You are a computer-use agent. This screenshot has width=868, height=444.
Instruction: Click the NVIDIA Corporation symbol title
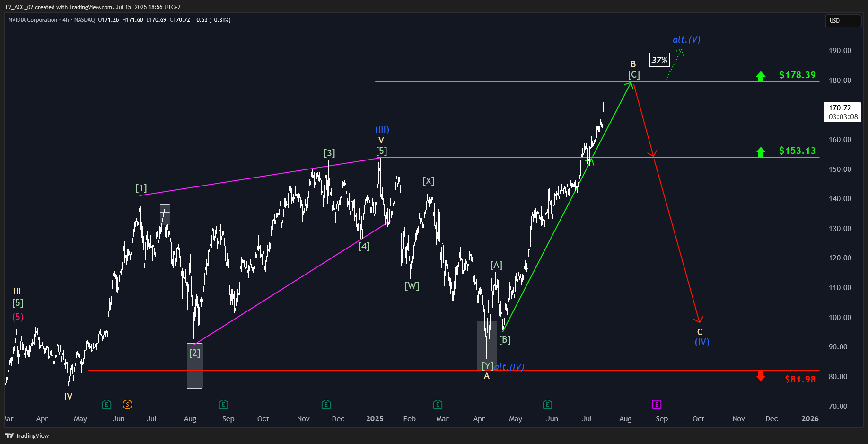pos(33,20)
